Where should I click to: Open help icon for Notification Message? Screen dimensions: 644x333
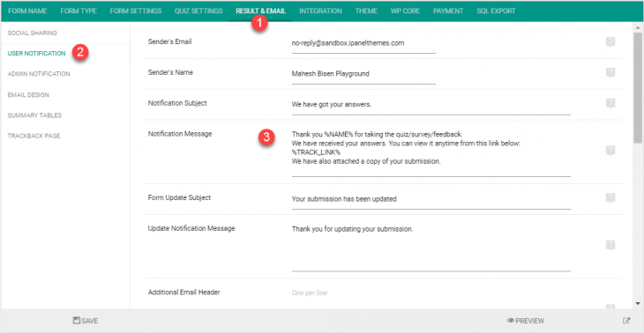610,151
